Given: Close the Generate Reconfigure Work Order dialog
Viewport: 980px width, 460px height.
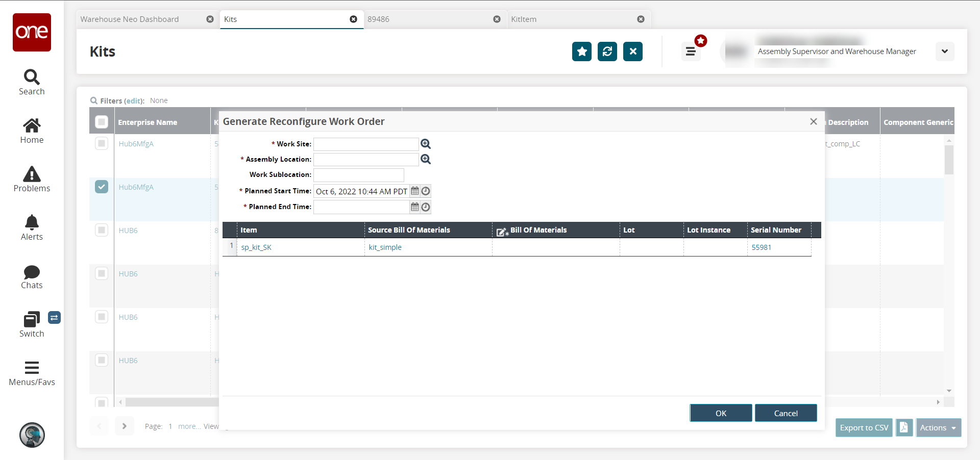Looking at the screenshot, I should 814,121.
